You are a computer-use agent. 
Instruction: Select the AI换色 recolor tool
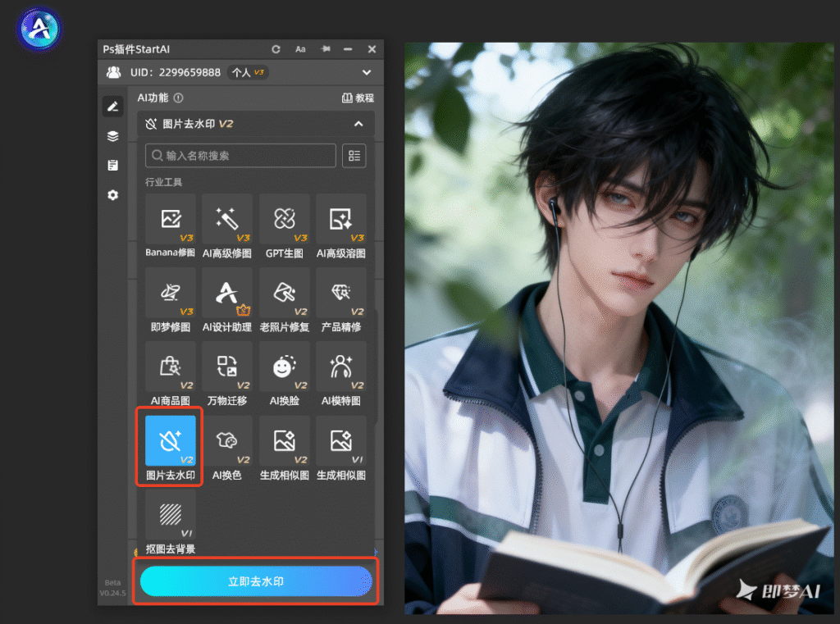tap(227, 449)
